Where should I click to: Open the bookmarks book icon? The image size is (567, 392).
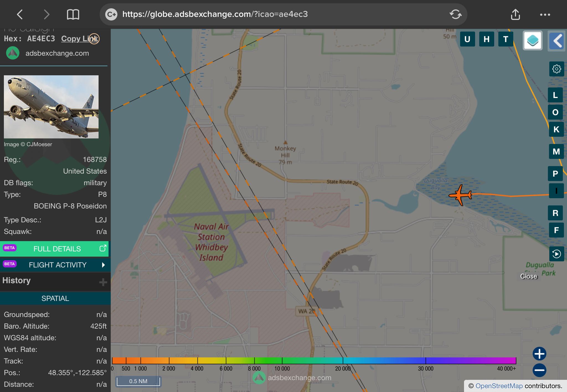(73, 14)
